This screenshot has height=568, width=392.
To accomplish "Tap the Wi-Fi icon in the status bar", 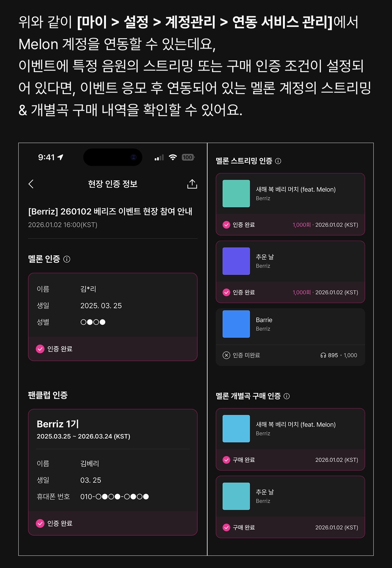I will coord(173,157).
